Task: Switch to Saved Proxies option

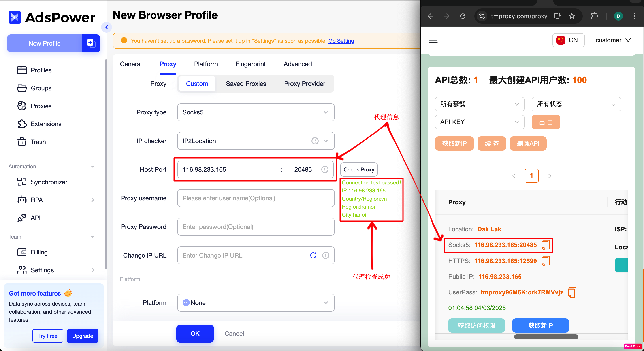Action: coord(246,84)
